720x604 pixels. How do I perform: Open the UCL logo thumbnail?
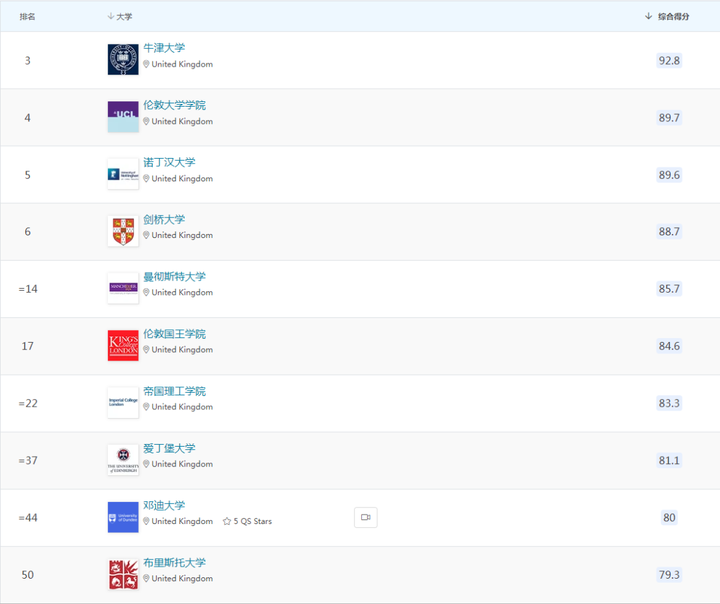click(123, 117)
